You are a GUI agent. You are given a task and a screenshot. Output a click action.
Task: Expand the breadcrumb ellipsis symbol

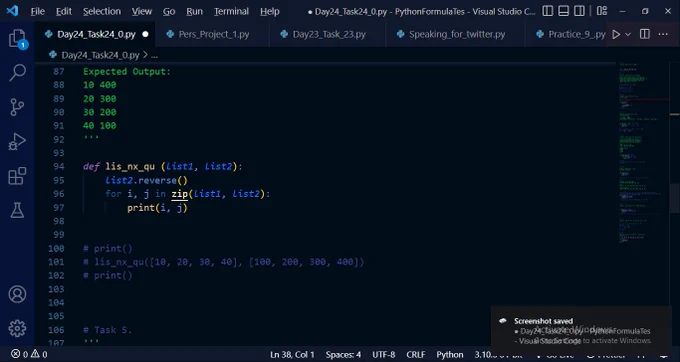(154, 55)
